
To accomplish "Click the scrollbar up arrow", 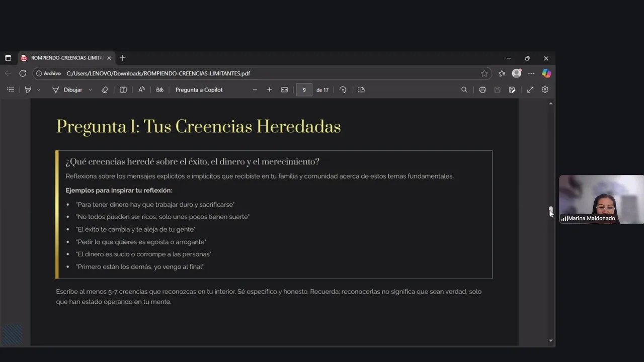I will pyautogui.click(x=551, y=103).
